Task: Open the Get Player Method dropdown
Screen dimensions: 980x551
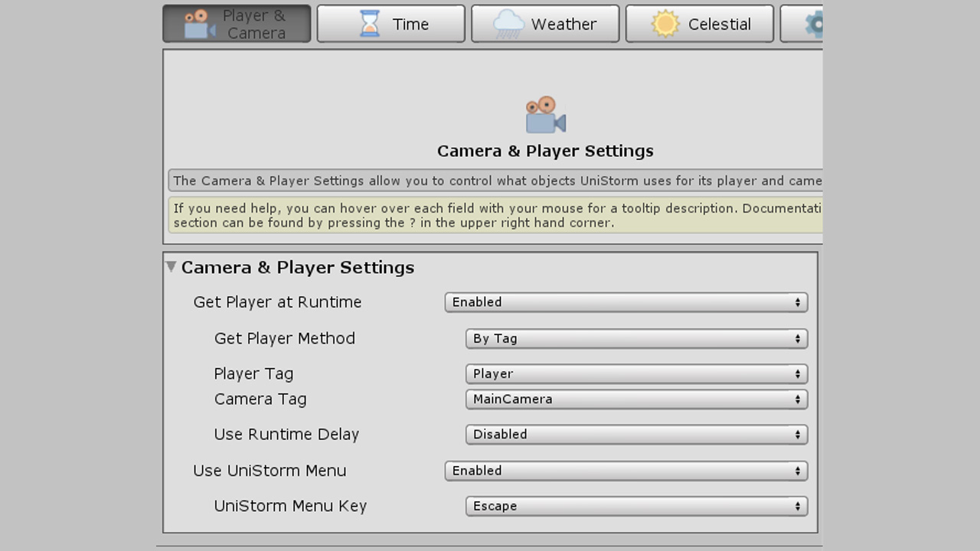Action: click(x=637, y=338)
